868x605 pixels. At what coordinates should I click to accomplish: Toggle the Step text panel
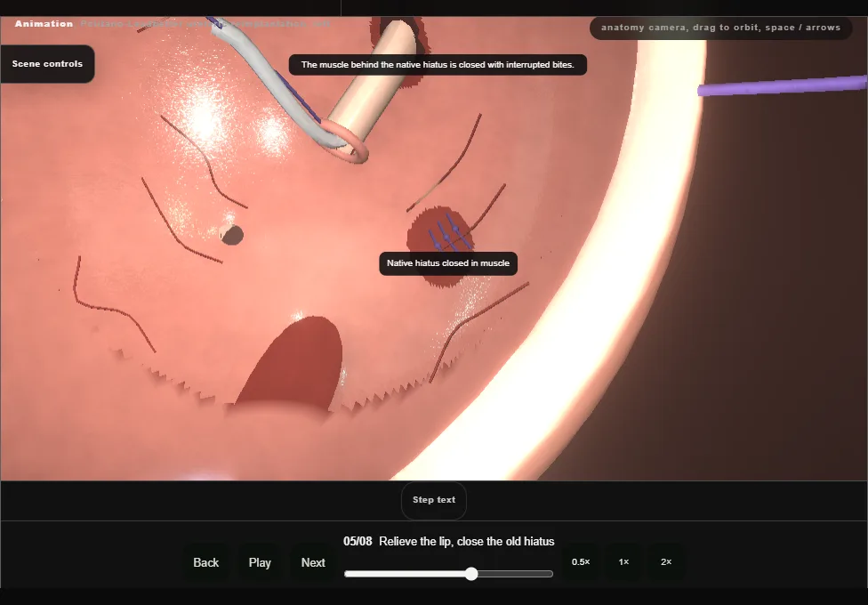coord(433,500)
